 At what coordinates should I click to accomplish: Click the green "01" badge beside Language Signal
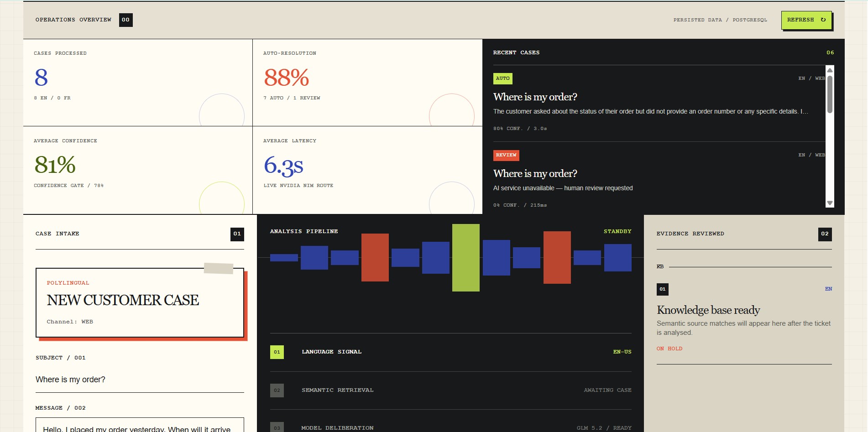point(277,352)
